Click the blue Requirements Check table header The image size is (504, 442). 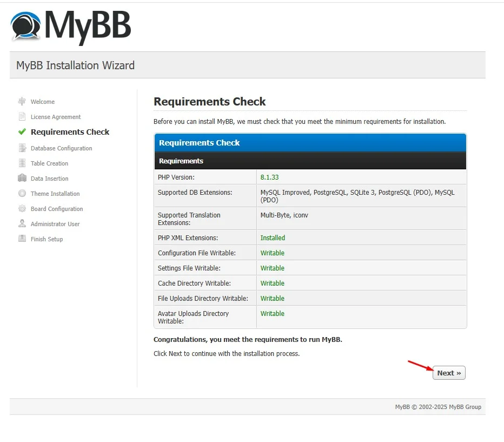[x=310, y=143]
